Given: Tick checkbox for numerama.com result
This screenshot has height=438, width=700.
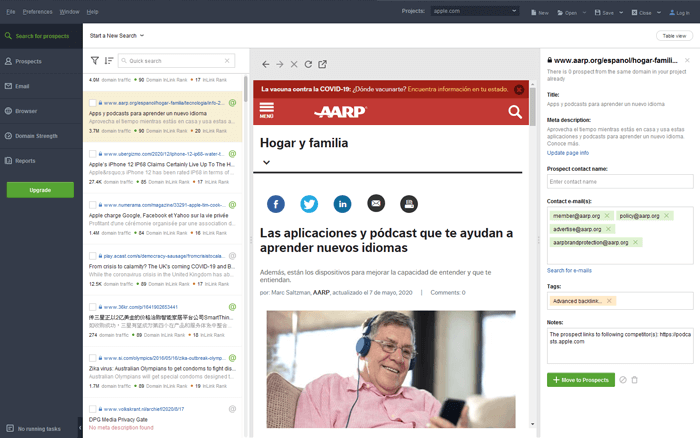Looking at the screenshot, I should 92,205.
